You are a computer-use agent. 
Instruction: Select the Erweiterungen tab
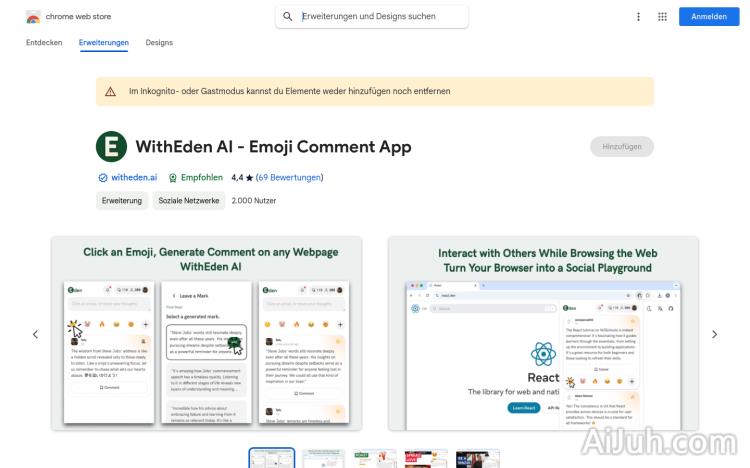point(104,43)
